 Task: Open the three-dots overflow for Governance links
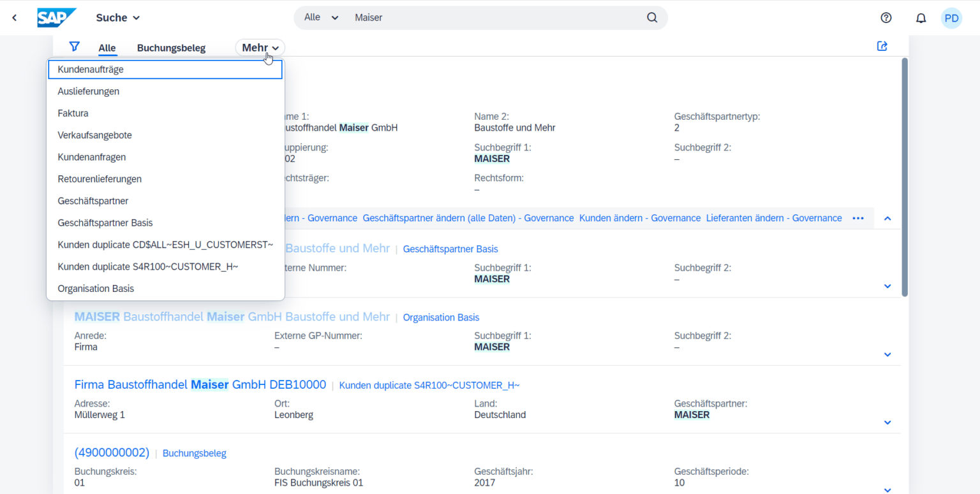click(x=858, y=218)
